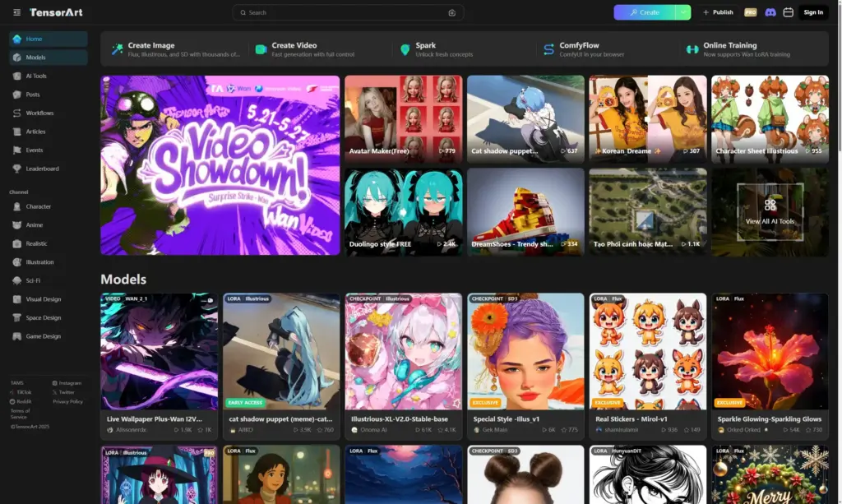Click the Create button
The width and height of the screenshot is (842, 504).
pyautogui.click(x=645, y=12)
